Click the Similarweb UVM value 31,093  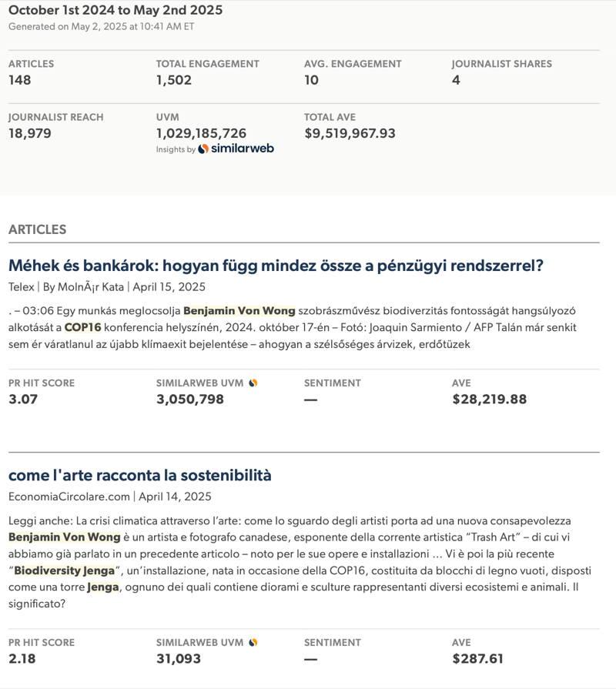(x=179, y=658)
